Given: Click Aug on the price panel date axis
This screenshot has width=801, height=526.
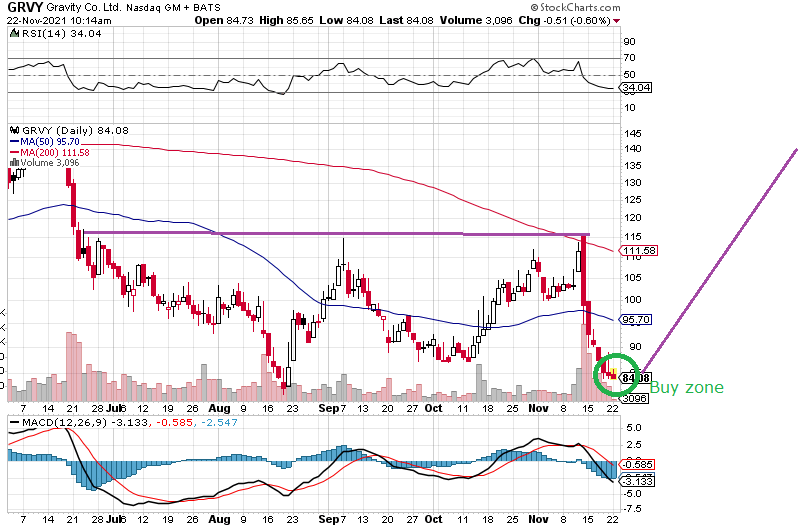Looking at the screenshot, I should coord(220,409).
